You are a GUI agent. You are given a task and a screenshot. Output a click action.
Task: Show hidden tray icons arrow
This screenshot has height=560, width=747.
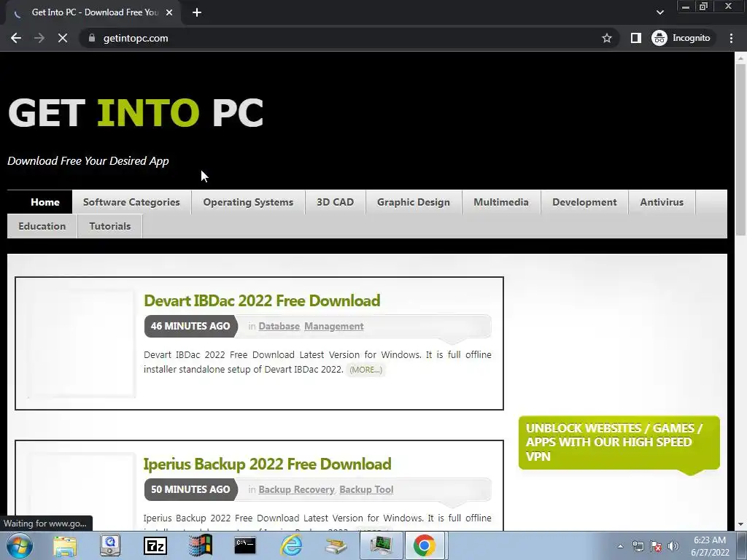[x=620, y=546]
